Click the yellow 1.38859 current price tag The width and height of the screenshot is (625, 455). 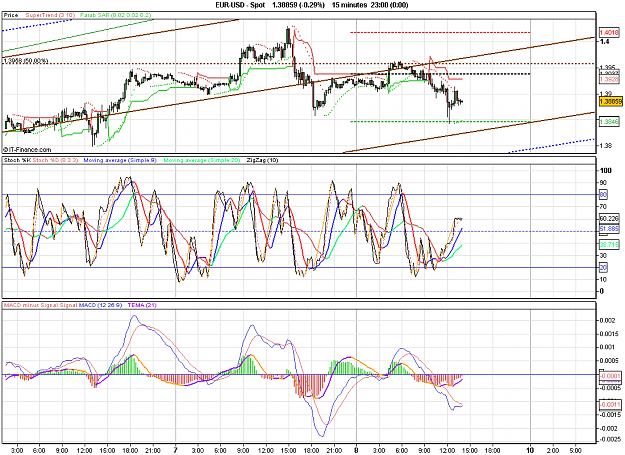611,102
